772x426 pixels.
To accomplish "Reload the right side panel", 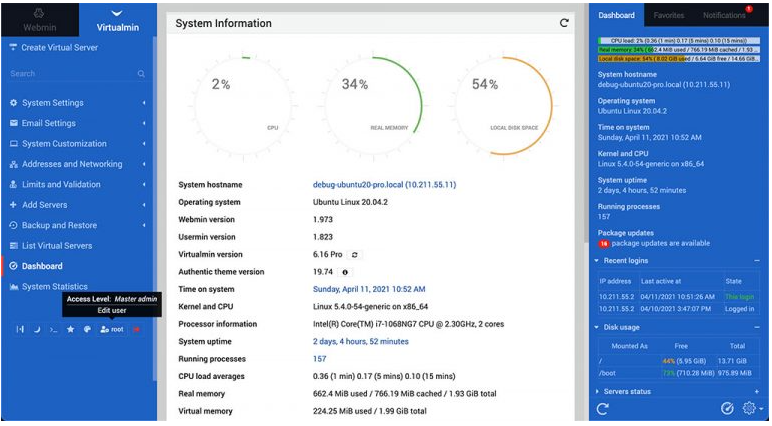I will click(x=603, y=408).
